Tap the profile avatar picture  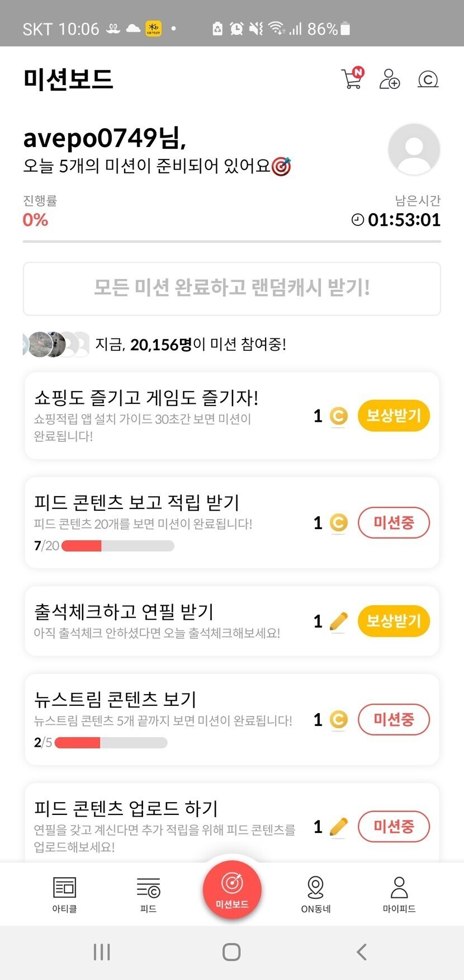click(x=414, y=149)
